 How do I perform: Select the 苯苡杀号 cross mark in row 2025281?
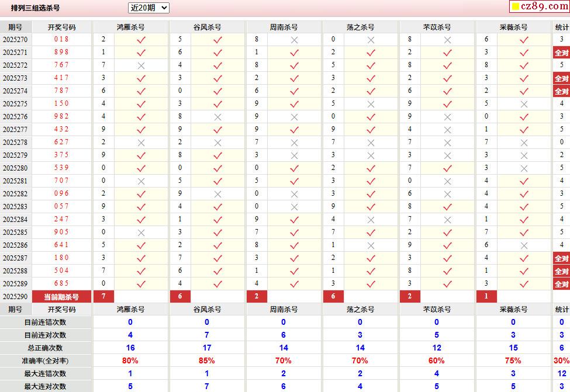[x=447, y=181]
